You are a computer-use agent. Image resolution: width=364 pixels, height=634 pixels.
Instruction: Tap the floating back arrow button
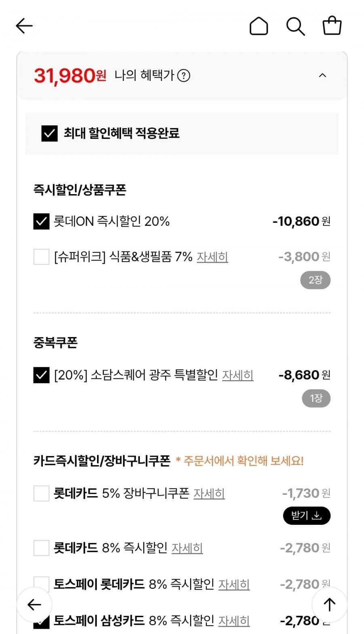tap(34, 604)
